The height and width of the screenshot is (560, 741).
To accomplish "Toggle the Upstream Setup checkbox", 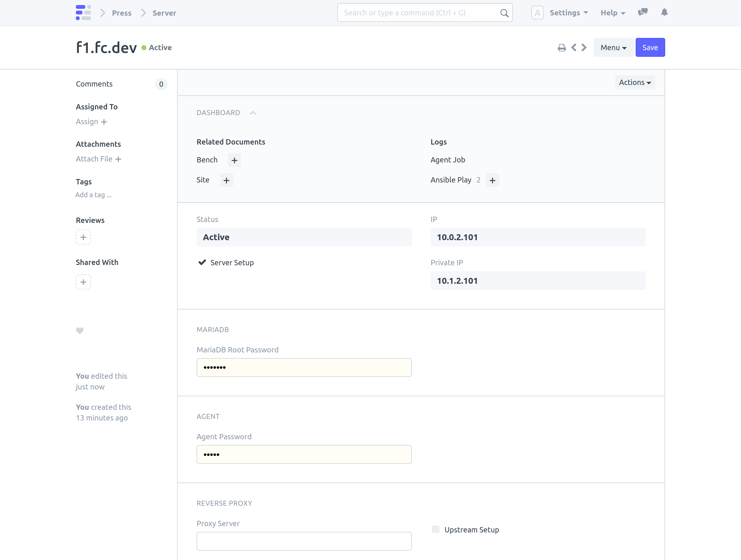I will coord(435,529).
